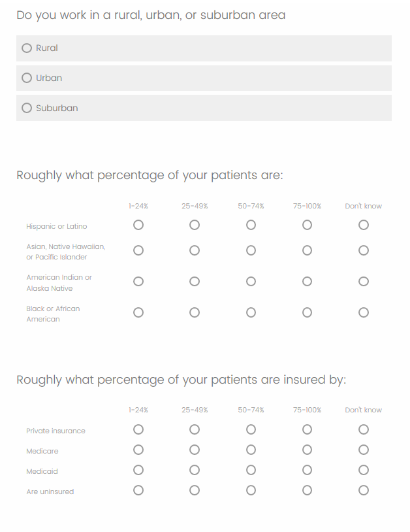The width and height of the screenshot is (410, 532).
Task: Mark Hispanic or Latino as 1-24%
Action: point(138,225)
